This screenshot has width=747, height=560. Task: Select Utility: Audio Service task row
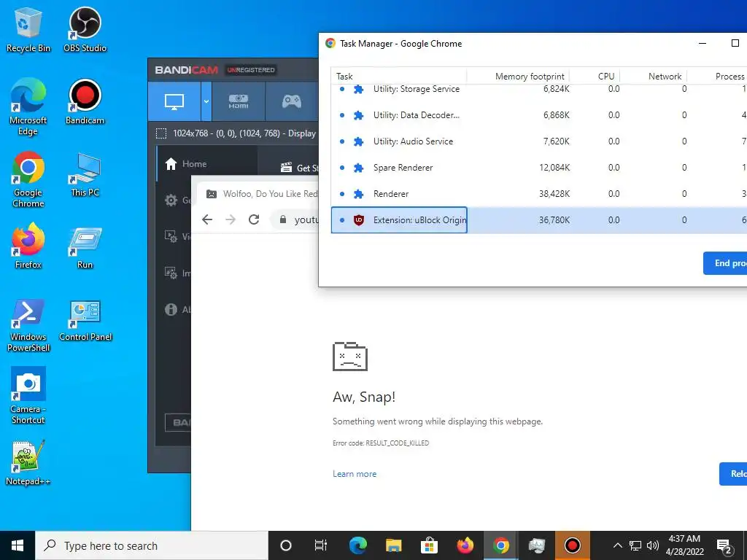539,141
